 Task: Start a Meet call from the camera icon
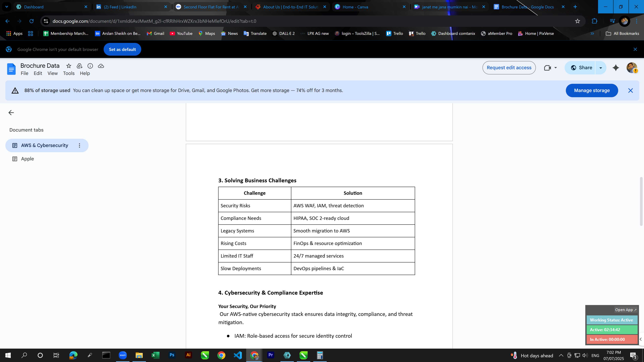click(548, 68)
